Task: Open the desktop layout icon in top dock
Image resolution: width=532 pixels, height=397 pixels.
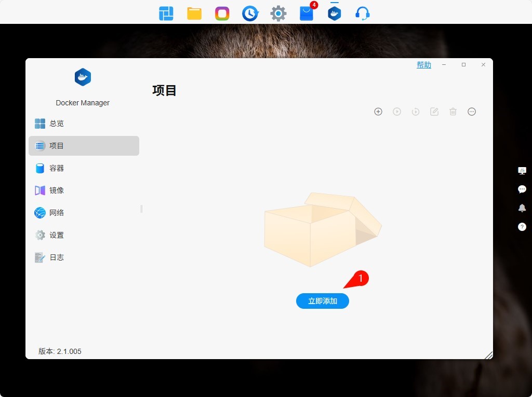Action: click(166, 14)
